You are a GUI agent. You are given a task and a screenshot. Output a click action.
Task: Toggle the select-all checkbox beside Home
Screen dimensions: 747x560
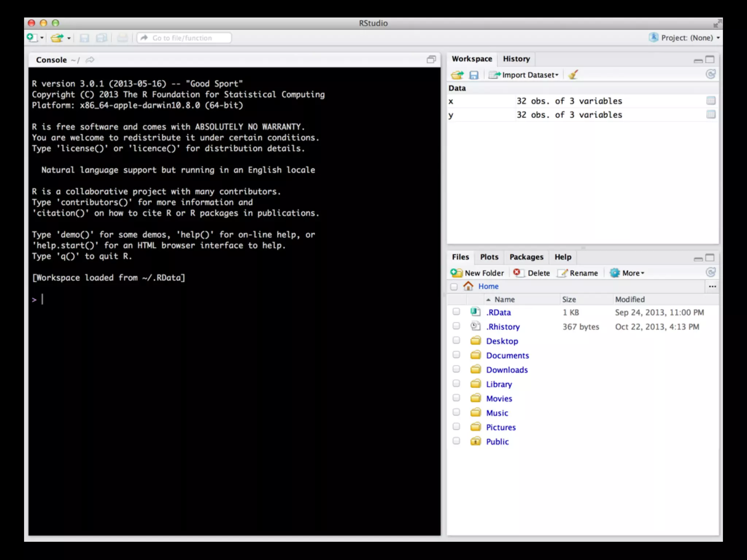click(454, 287)
